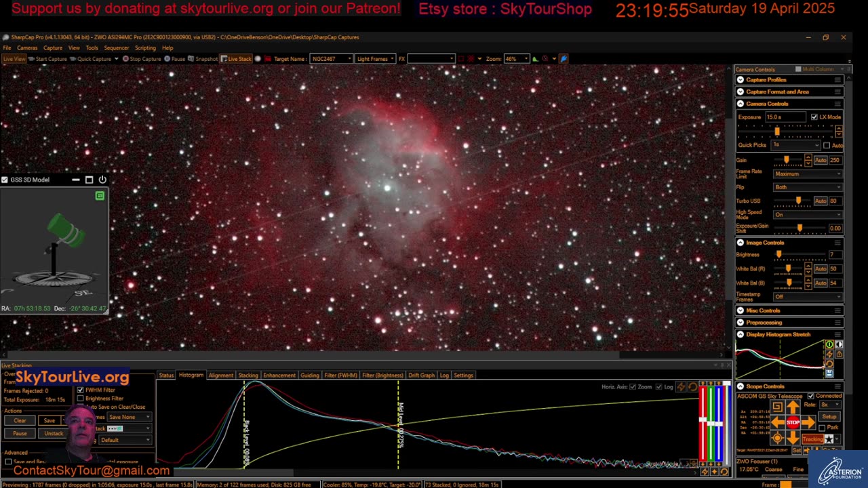Open the Camera Controls section menu icon

coord(837,104)
